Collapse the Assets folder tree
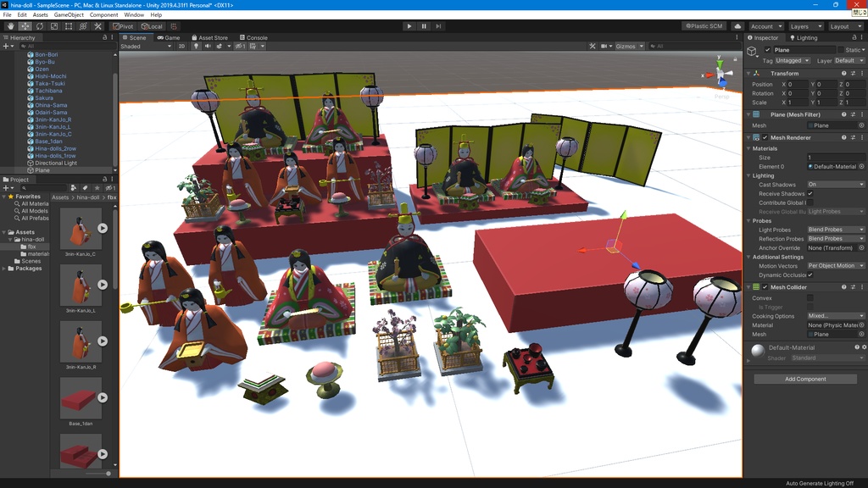The width and height of the screenshot is (868, 488). 4,232
